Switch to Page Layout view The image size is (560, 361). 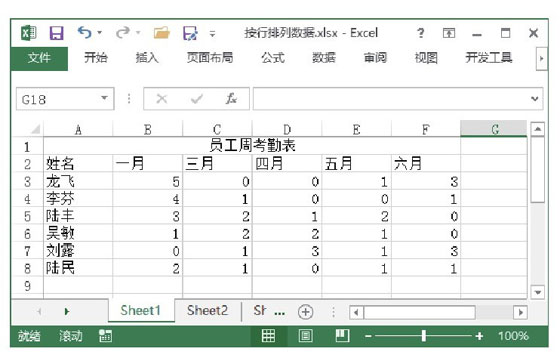(305, 336)
